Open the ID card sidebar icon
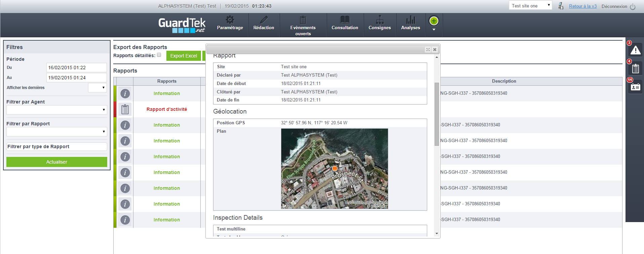644x254 pixels. [635, 87]
